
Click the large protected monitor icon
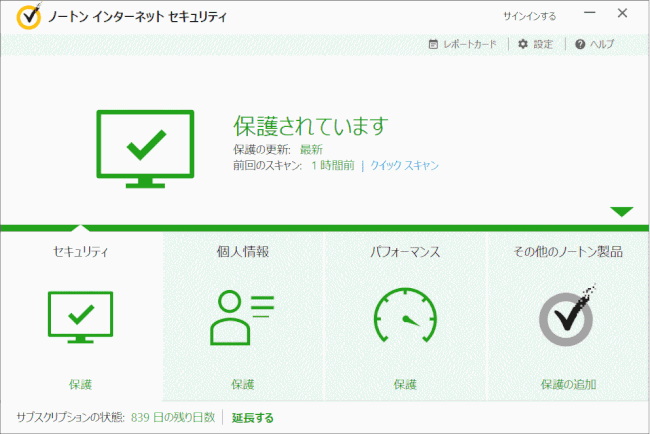(x=145, y=149)
